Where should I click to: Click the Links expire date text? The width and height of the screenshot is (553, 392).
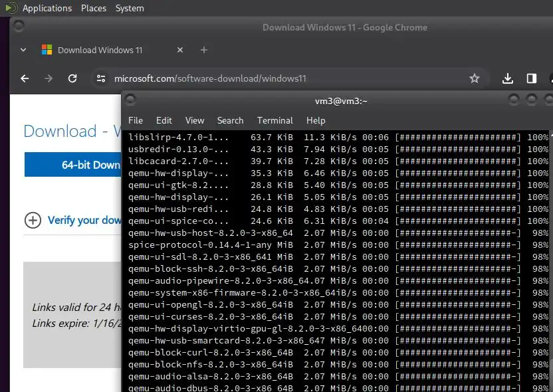(76, 324)
